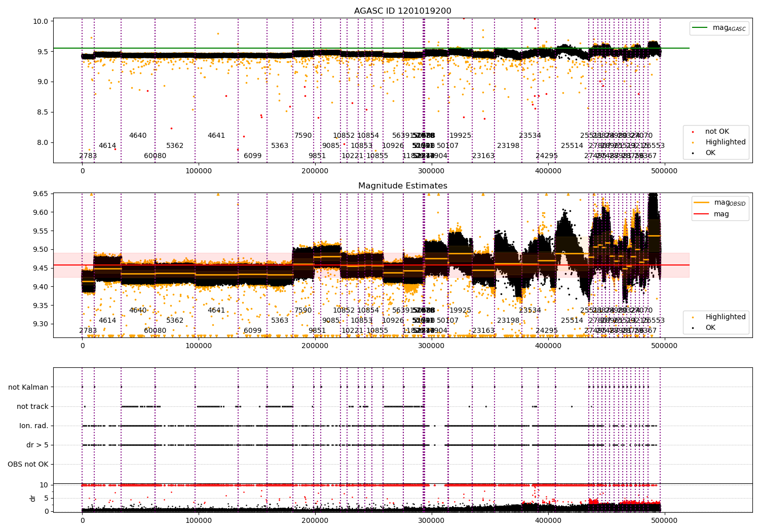This screenshot has width=760, height=532.
Task: Click obsid label "7590" in middle plot
Action: pos(303,311)
